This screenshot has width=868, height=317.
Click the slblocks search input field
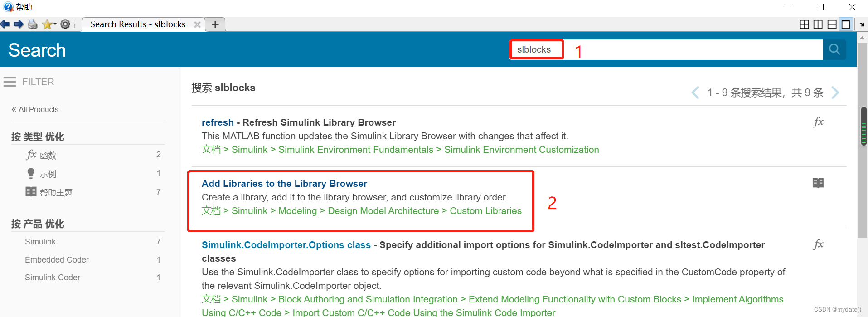666,49
